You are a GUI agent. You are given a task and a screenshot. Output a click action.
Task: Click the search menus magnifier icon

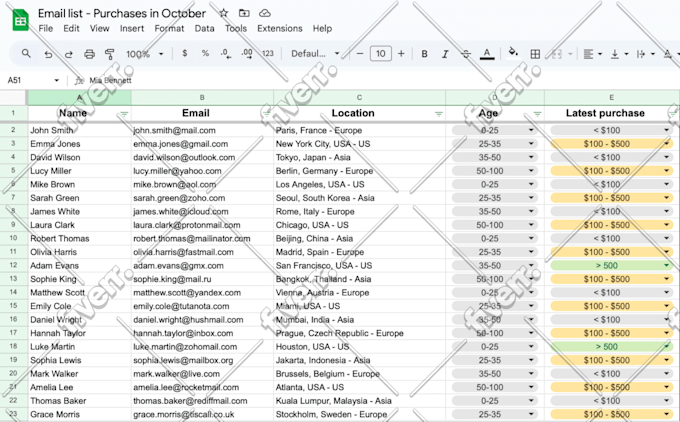tap(26, 53)
